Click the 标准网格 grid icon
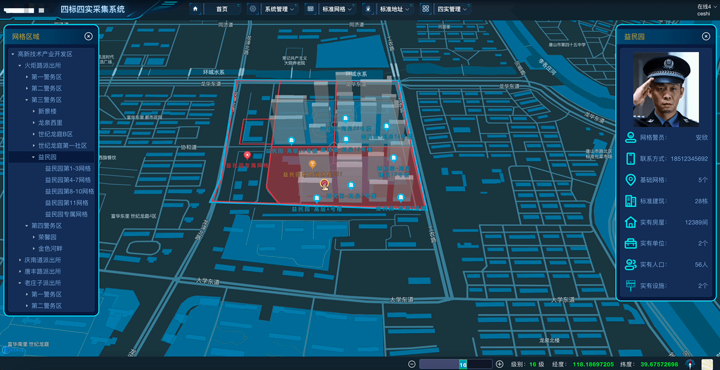Image resolution: width=720 pixels, height=370 pixels. tap(310, 9)
